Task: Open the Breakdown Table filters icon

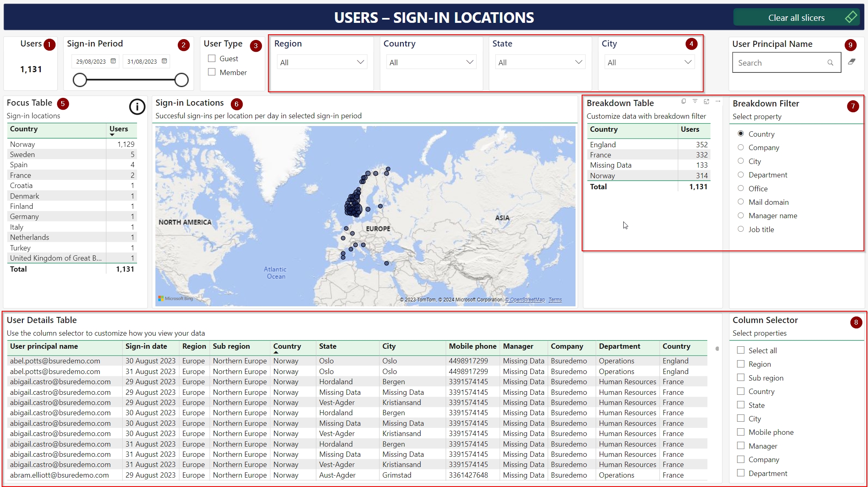Action: 695,101
